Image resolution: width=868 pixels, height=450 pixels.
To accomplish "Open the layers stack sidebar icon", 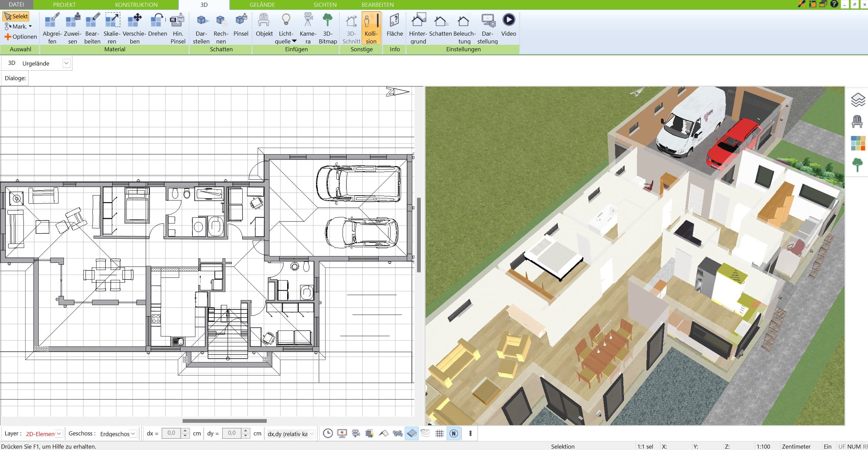I will pos(857,100).
